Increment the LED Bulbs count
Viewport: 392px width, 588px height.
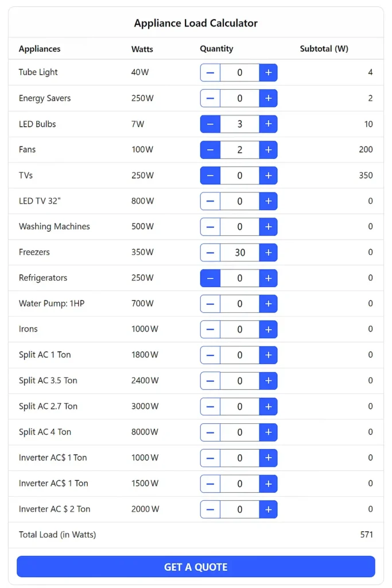click(268, 124)
